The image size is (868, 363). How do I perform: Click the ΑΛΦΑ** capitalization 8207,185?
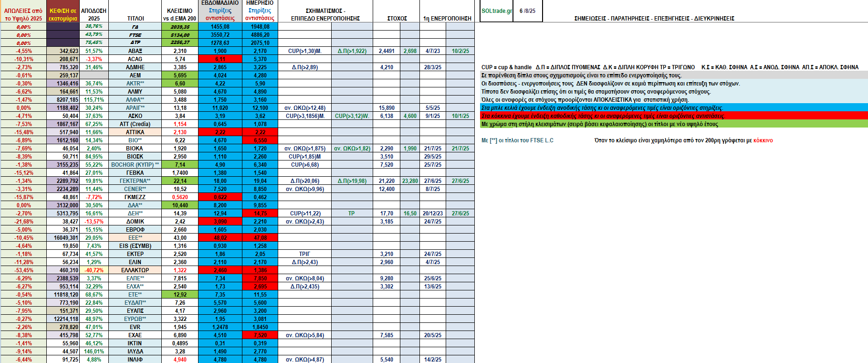pyautogui.click(x=63, y=100)
